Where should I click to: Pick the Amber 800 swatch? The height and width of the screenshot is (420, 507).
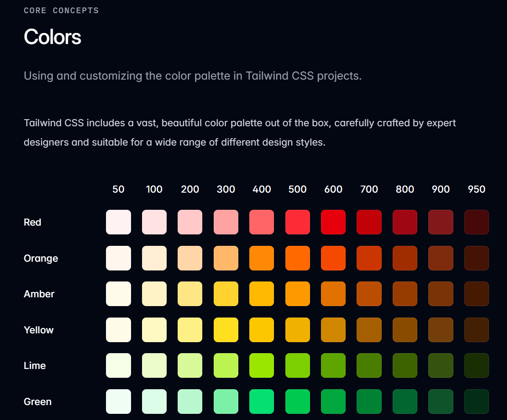(405, 294)
